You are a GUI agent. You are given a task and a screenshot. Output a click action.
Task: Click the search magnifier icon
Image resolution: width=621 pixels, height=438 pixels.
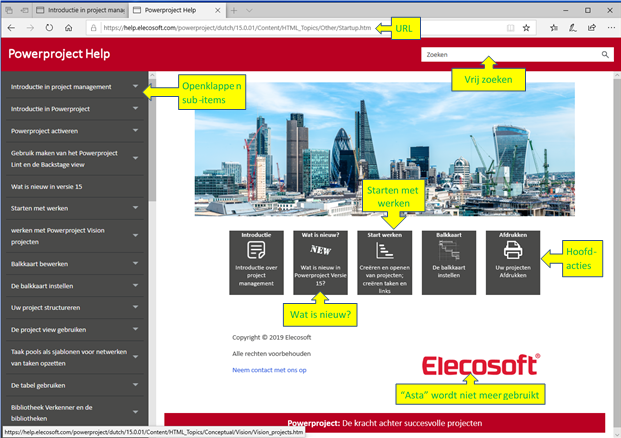pos(605,55)
